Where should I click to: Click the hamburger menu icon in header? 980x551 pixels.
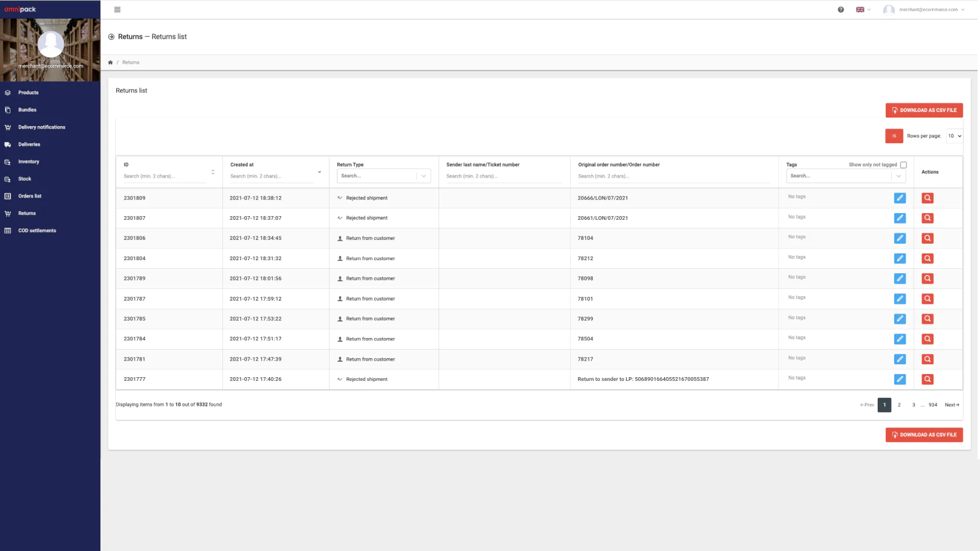[x=117, y=10]
